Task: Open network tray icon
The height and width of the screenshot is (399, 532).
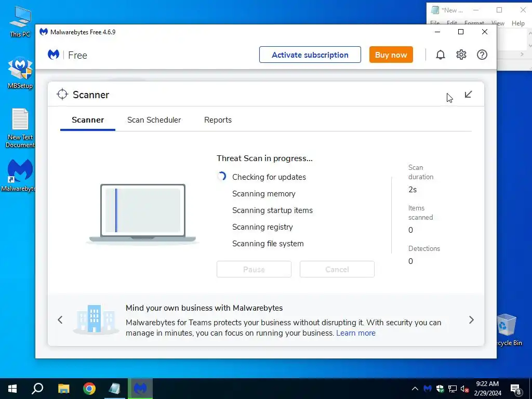Action: point(453,389)
